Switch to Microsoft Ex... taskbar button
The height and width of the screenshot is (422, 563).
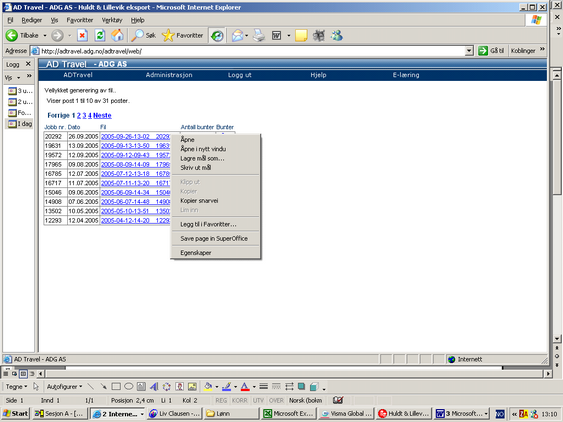coord(289,414)
